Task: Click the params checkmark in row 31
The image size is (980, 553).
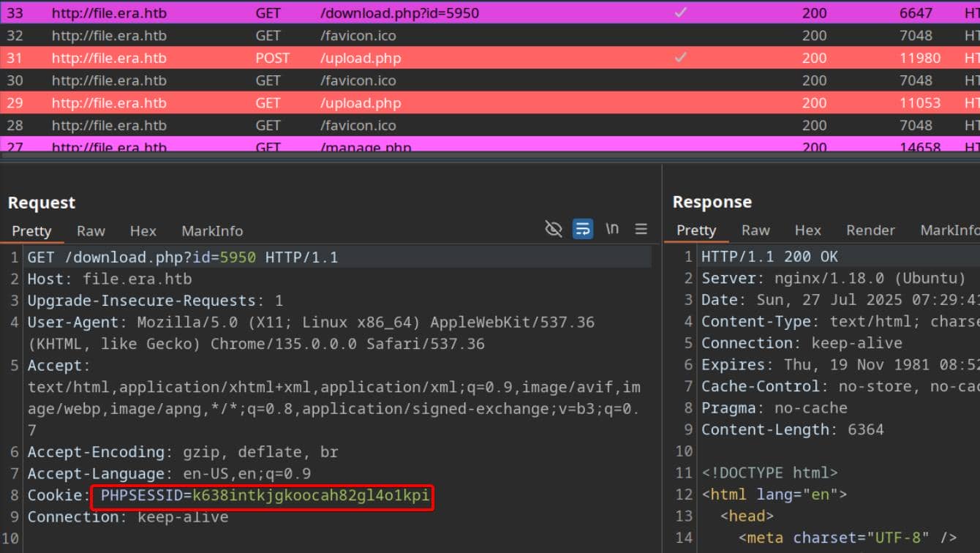Action: (x=681, y=57)
